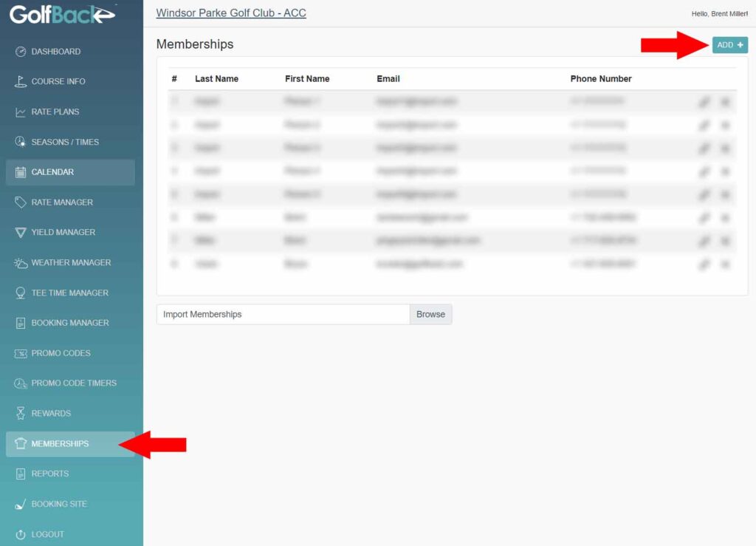Click the Seasons / Times icon

tap(21, 142)
